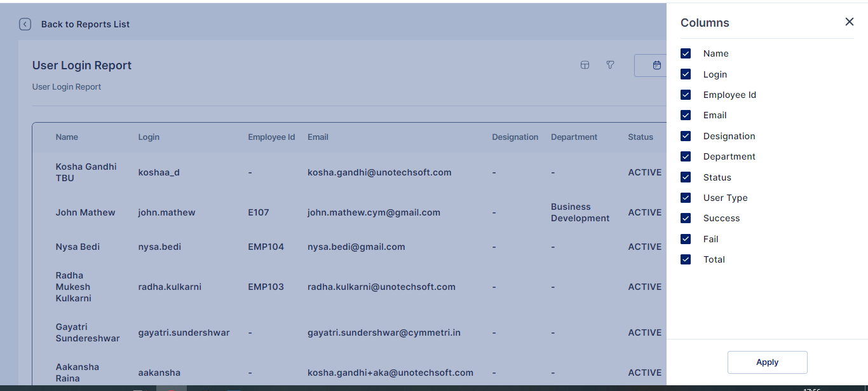Toggle the Department column checkbox
Viewport: 868px width, 391px height.
pos(686,156)
